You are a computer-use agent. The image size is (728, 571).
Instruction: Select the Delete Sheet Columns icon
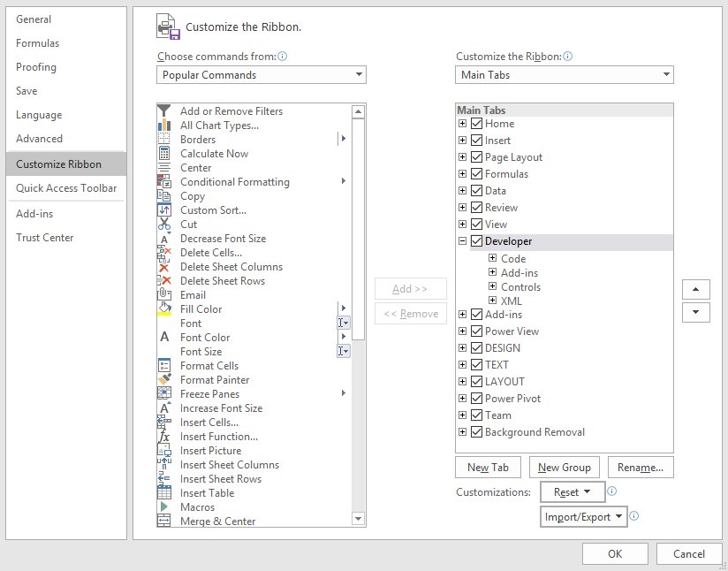[164, 267]
